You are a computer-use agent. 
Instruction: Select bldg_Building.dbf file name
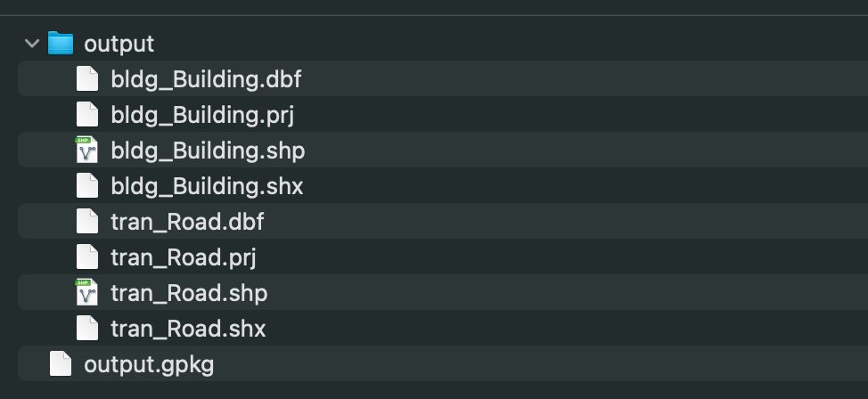point(206,79)
